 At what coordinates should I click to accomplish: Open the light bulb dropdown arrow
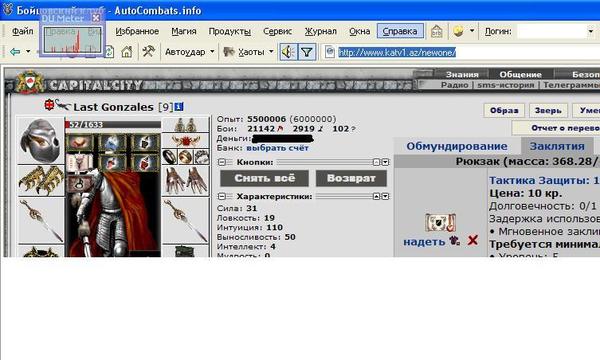pyautogui.click(x=472, y=31)
